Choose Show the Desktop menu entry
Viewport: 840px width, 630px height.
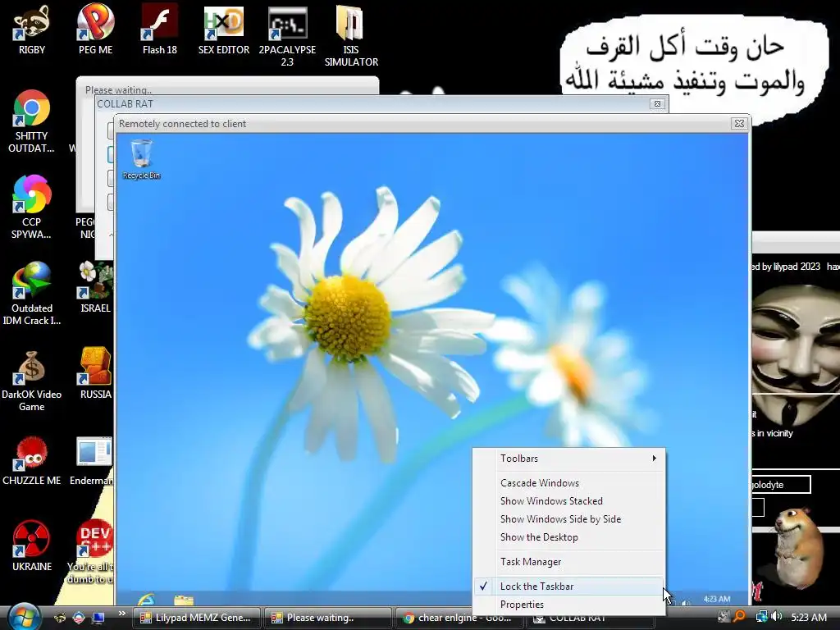(x=569, y=536)
